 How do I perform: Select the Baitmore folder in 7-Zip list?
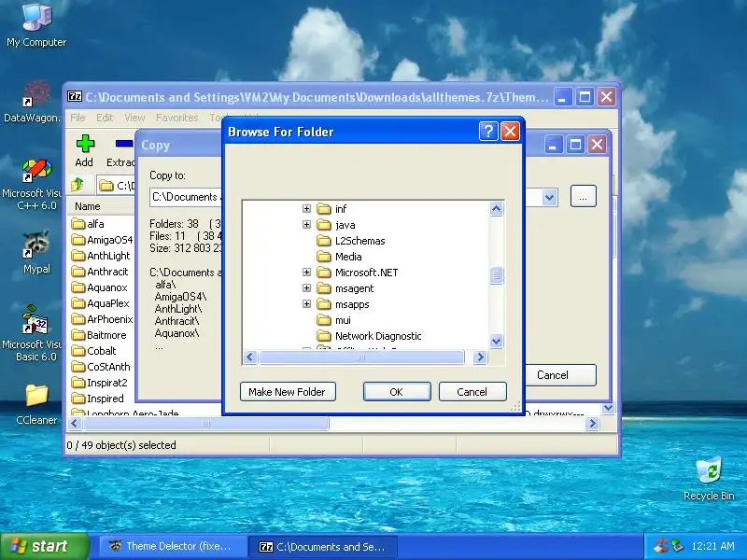point(99,335)
